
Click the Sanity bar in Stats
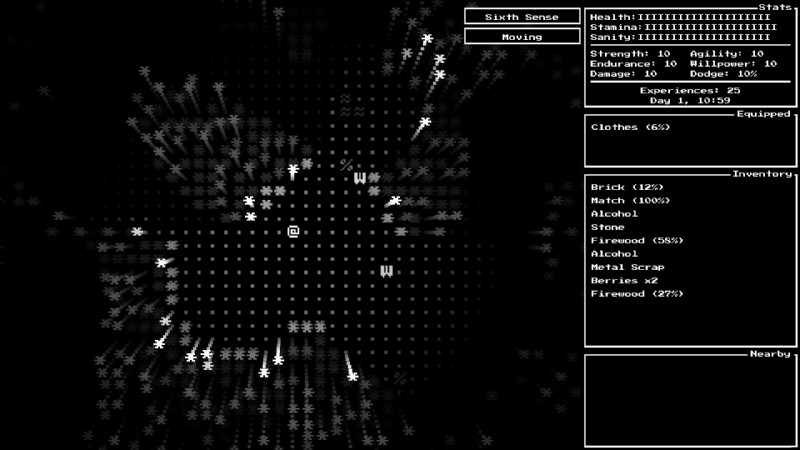tap(680, 37)
